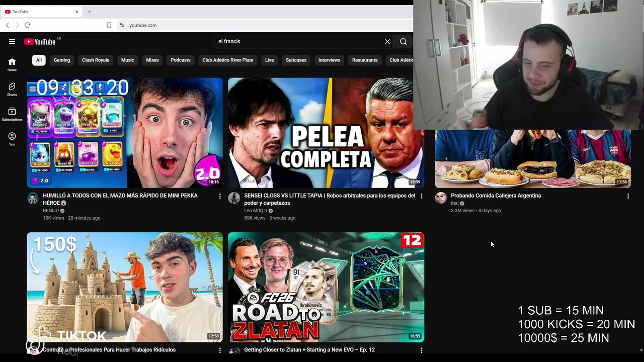Open site information icon beside URL
The height and width of the screenshot is (362, 644).
pyautogui.click(x=122, y=25)
